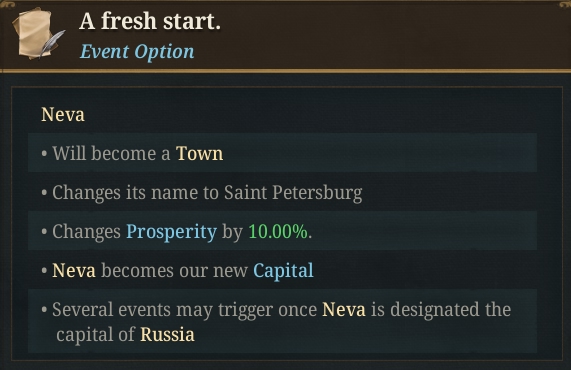Click the words 'Saint Petersburg'
Image resolution: width=571 pixels, height=370 pixels.
click(x=293, y=193)
